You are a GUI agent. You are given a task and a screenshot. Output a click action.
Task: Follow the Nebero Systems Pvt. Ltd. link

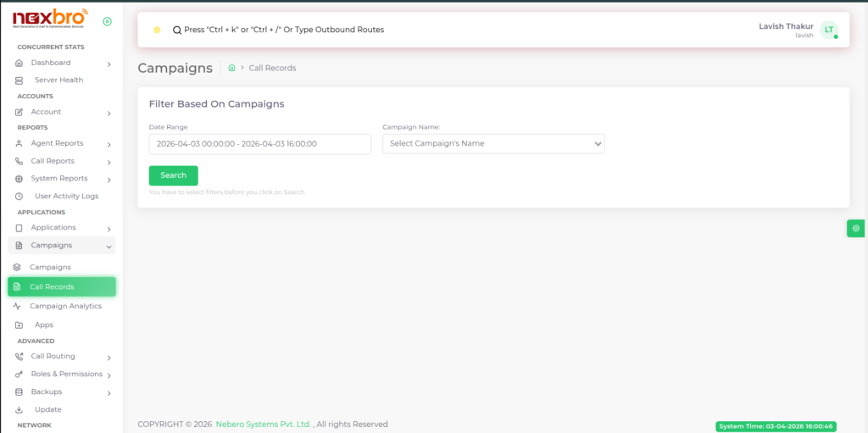[x=263, y=425]
